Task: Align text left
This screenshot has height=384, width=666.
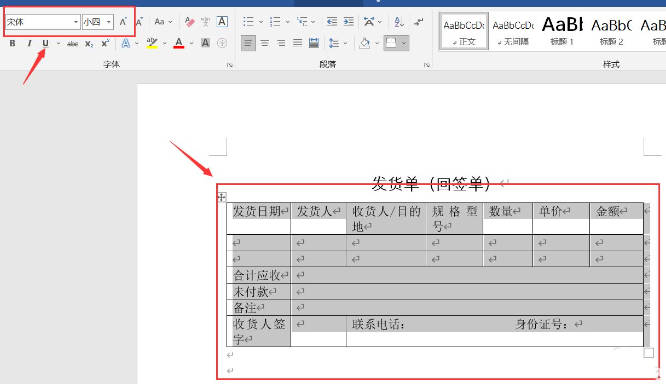Action: [248, 43]
